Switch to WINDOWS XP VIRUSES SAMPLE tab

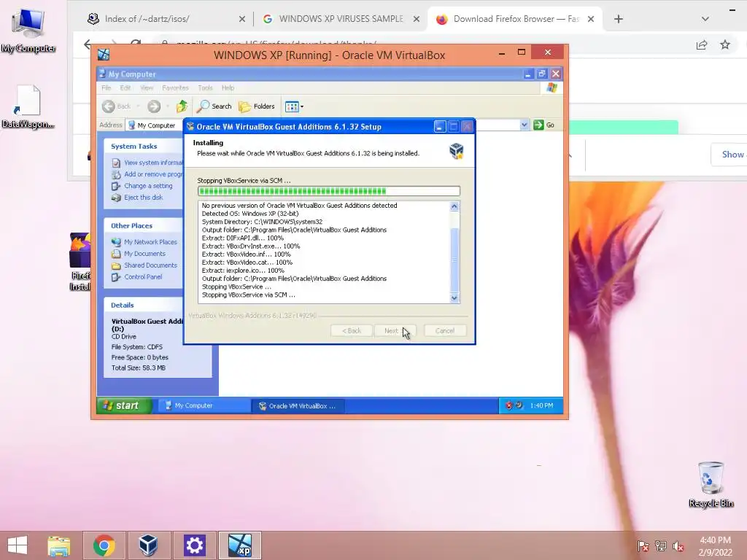pos(341,19)
